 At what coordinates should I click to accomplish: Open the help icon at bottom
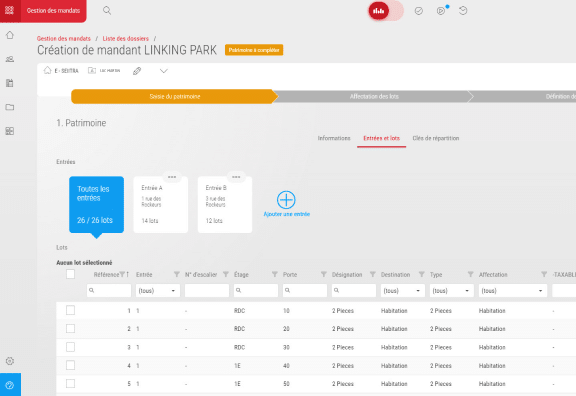click(x=10, y=385)
